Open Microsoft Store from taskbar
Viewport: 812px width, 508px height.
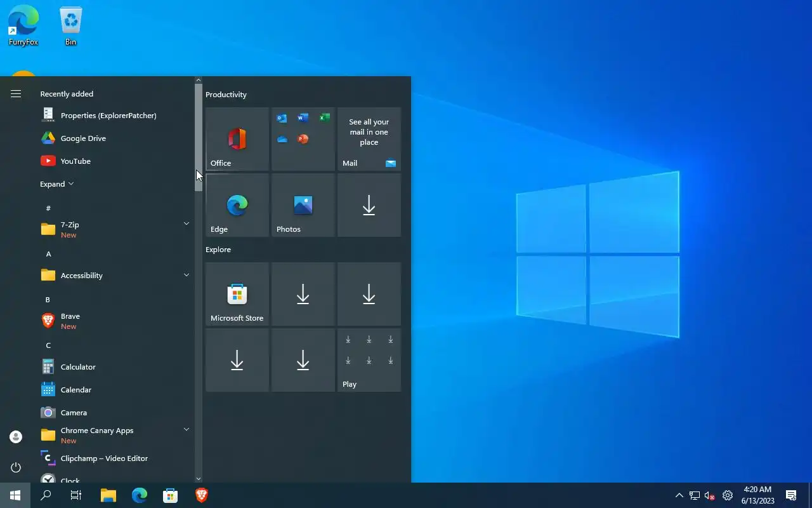pyautogui.click(x=170, y=495)
